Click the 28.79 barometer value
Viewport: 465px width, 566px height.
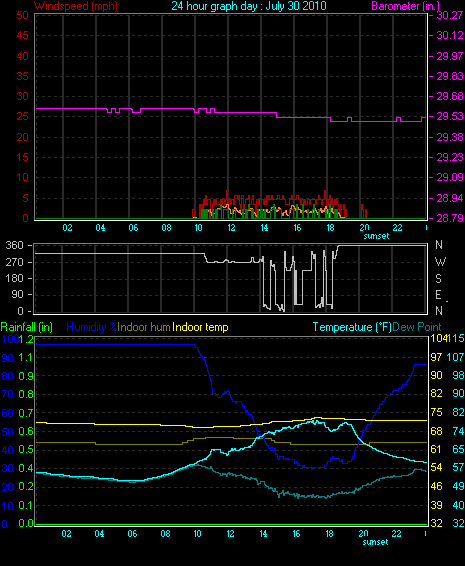(450, 218)
